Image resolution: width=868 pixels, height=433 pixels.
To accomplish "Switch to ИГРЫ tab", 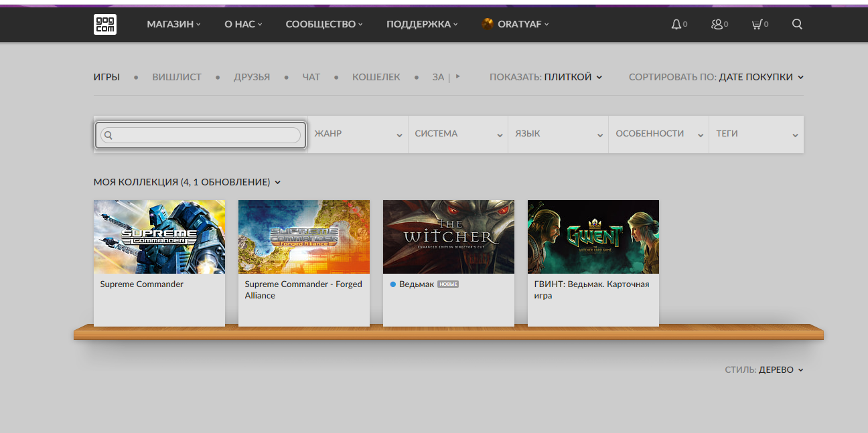I will (x=106, y=77).
